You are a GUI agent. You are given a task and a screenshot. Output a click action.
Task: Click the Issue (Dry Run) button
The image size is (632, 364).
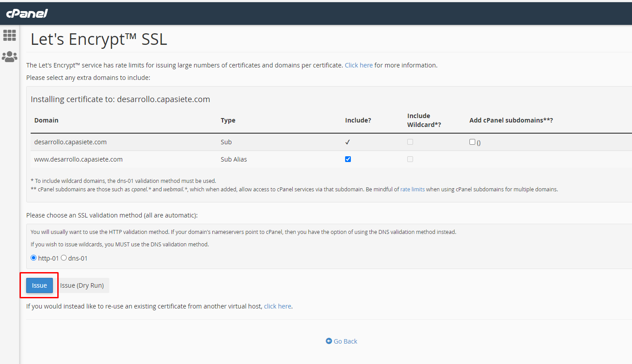[82, 285]
